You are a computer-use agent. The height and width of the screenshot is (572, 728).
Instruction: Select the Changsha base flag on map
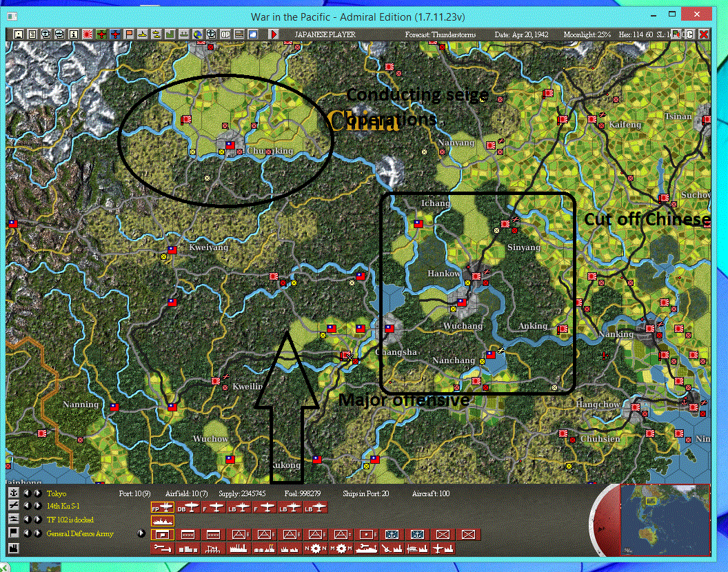tap(389, 328)
